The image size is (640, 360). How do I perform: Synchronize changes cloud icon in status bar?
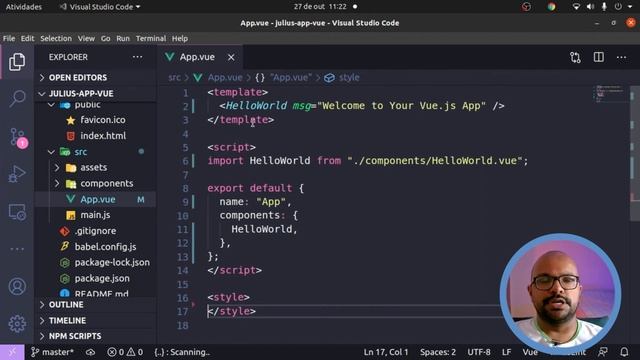click(x=90, y=352)
